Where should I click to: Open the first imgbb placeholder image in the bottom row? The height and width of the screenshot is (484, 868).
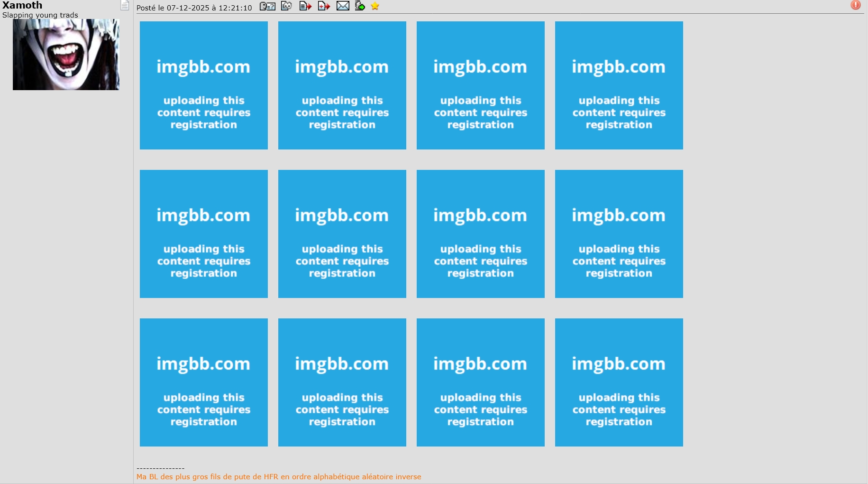coord(204,382)
